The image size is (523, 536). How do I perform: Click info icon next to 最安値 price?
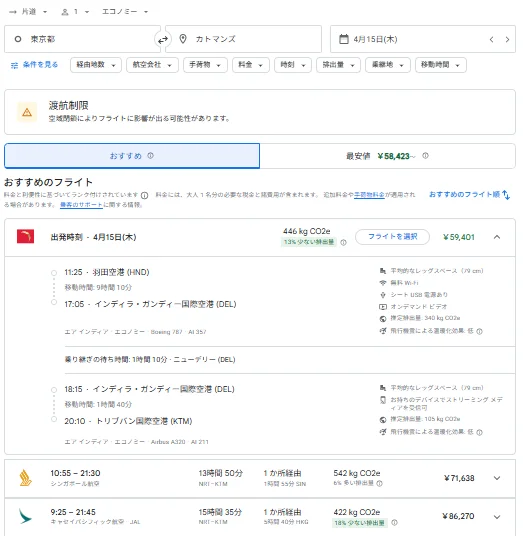[425, 156]
